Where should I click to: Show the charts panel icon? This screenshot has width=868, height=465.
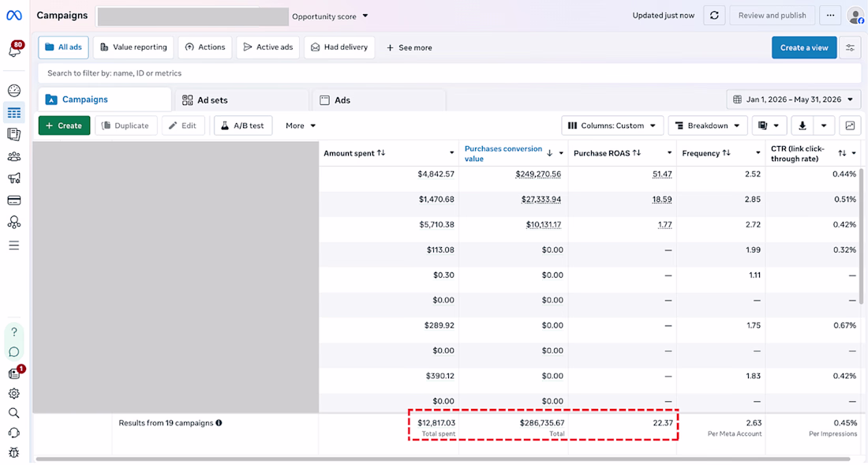coord(851,126)
